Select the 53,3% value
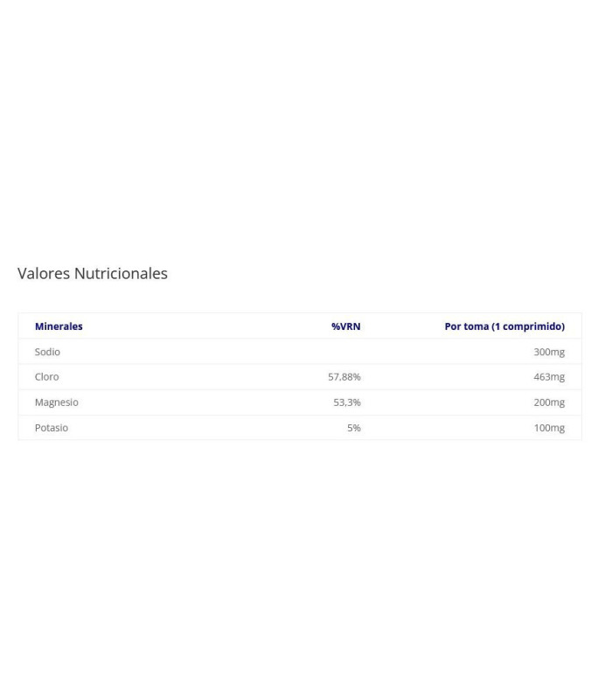This screenshot has height=700, width=612. (346, 402)
